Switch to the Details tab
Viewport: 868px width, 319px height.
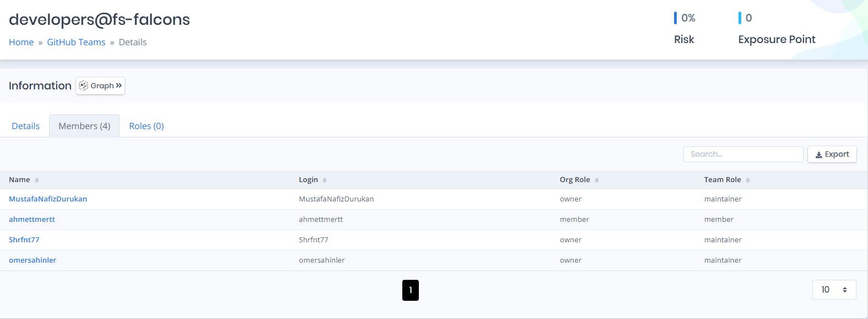tap(26, 126)
